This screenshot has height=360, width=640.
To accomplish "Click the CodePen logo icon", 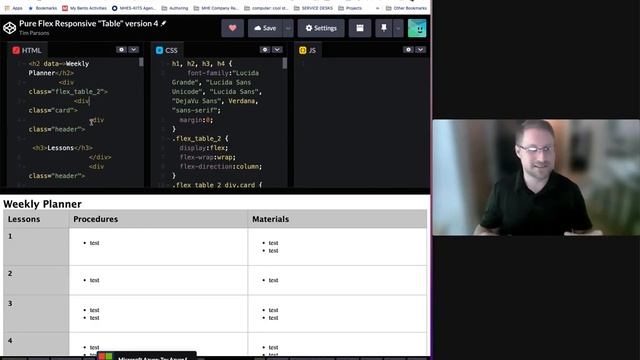I will click(x=9, y=28).
